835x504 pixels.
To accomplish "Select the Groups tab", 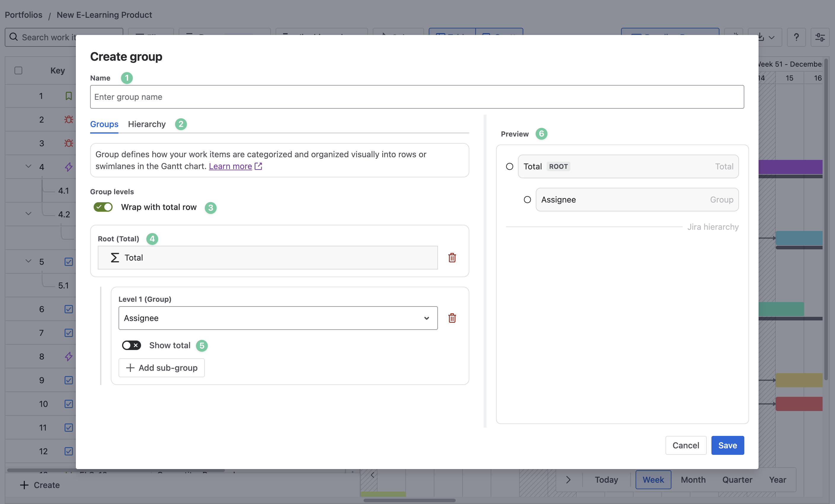I will point(104,124).
